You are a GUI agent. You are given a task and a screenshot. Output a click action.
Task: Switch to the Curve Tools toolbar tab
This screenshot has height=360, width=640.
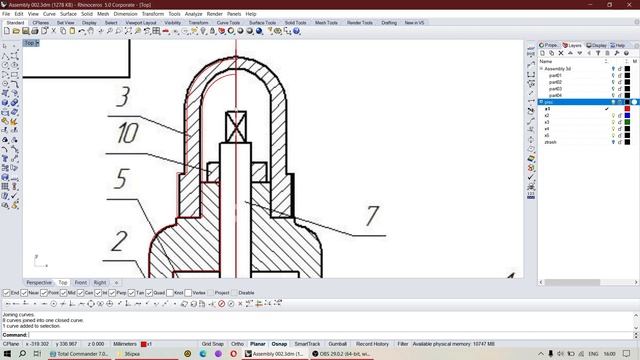(x=229, y=23)
